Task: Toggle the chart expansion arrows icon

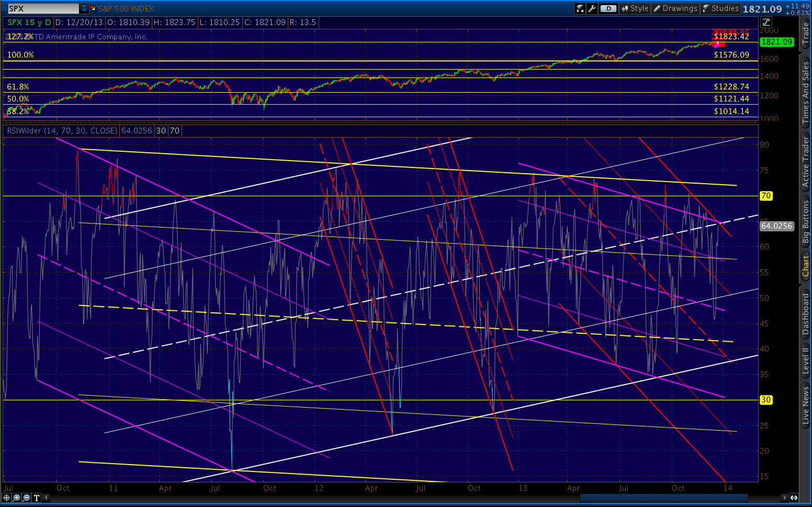Action: (x=794, y=498)
